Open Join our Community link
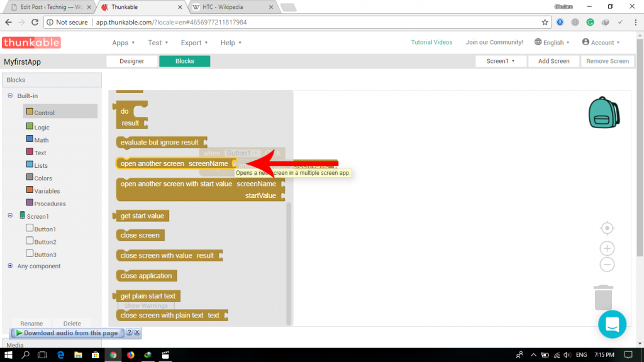Image resolution: width=644 pixels, height=362 pixels. 494,42
